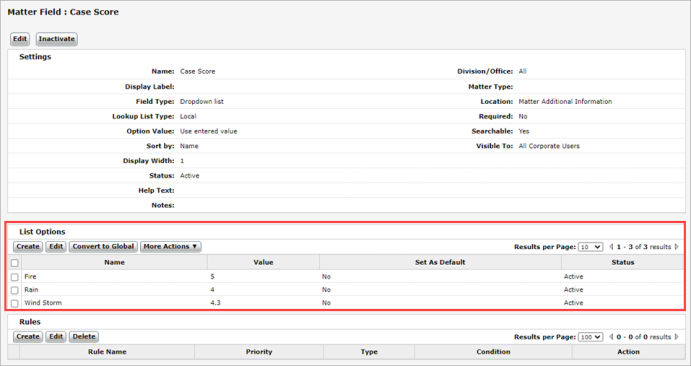Check the Rain row checkbox
This screenshot has width=691, height=366.
pos(15,290)
